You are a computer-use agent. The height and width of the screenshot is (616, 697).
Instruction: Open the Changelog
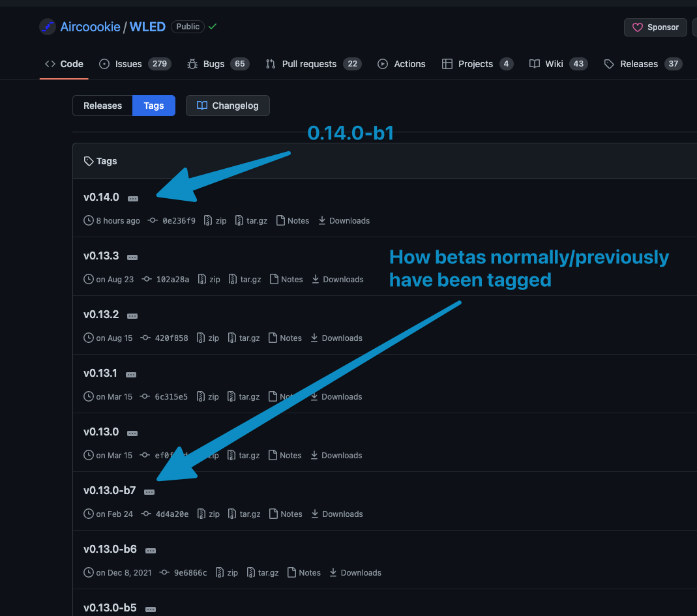pos(228,105)
